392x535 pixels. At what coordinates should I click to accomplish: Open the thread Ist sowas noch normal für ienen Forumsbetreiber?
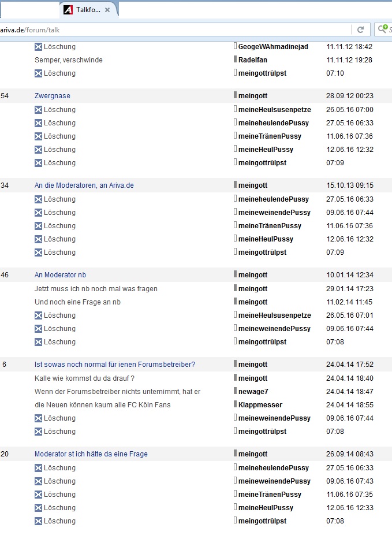coord(114,365)
